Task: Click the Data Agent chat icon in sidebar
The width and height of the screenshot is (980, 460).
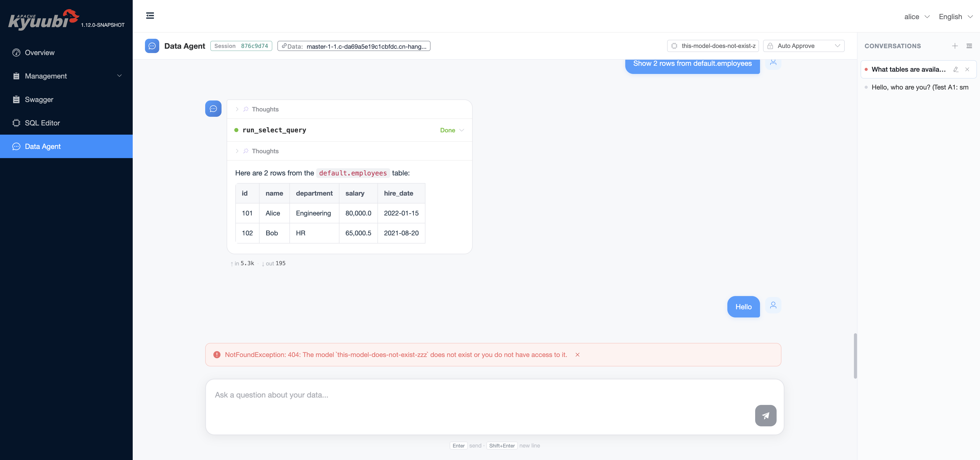Action: 16,146
